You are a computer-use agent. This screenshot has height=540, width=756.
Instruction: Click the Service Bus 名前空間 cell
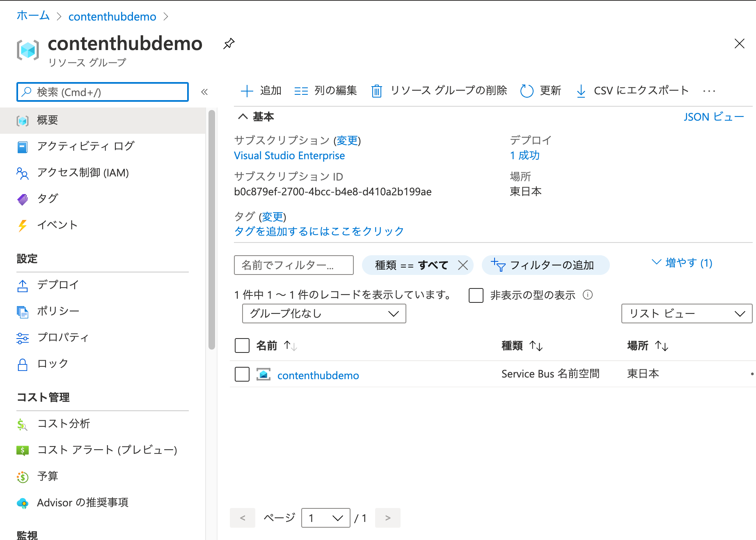[550, 374]
